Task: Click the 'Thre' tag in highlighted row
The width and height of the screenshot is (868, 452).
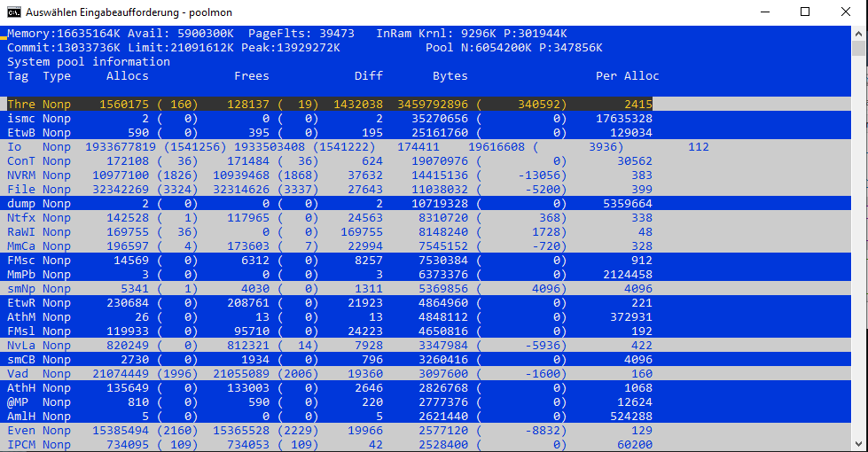Action: (x=21, y=104)
